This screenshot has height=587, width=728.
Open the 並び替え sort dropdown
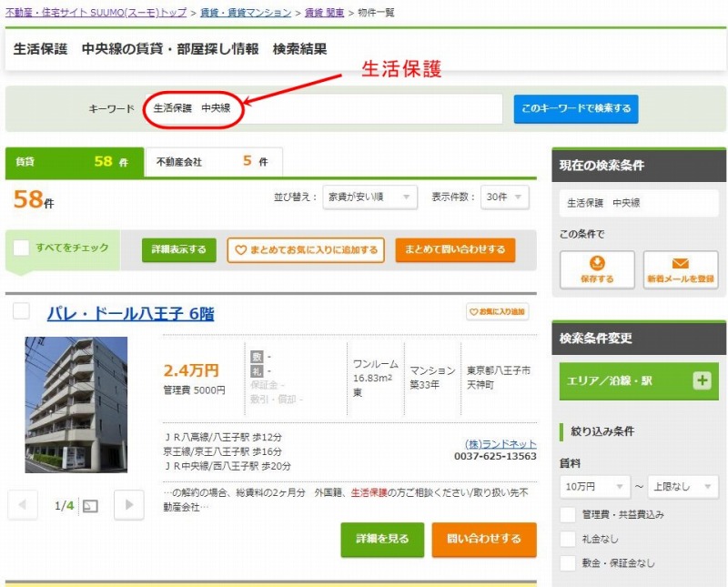pyautogui.click(x=369, y=197)
